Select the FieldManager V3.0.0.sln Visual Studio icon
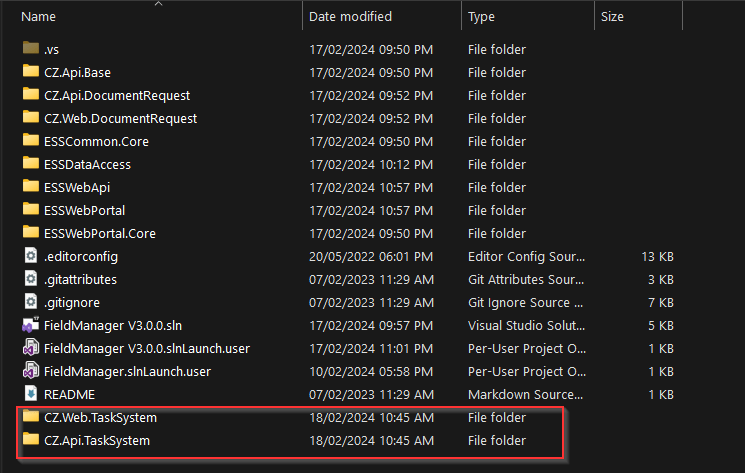This screenshot has height=473, width=745. pos(31,325)
